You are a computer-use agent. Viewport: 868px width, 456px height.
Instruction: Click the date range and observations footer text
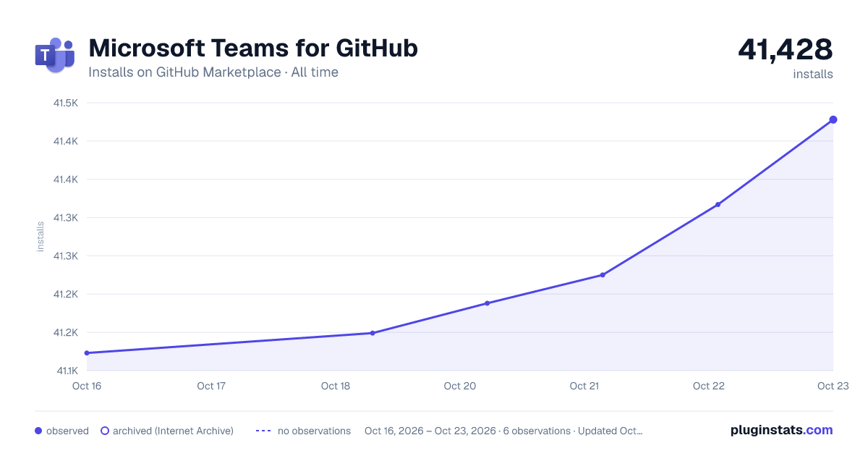[503, 431]
